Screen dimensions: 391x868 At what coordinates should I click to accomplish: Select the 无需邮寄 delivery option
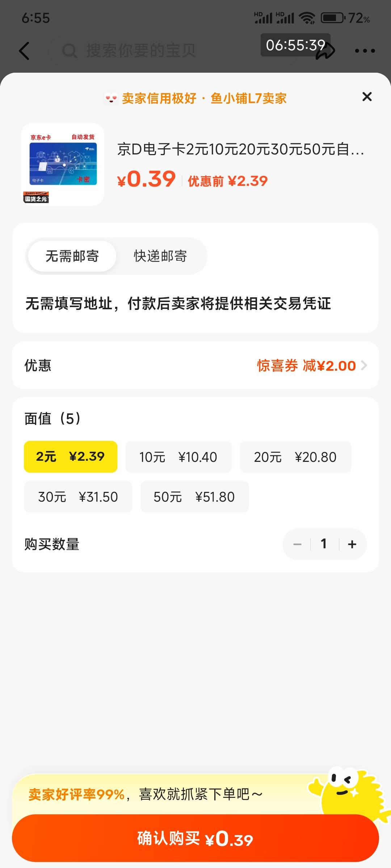(x=72, y=256)
